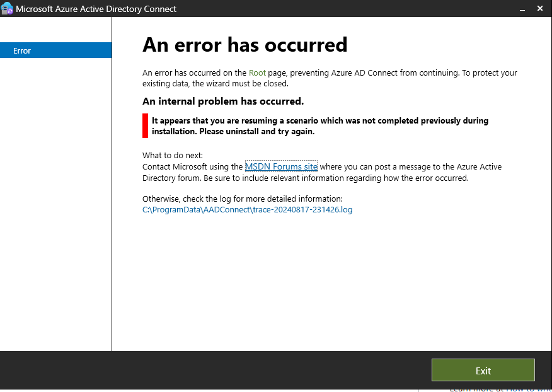Minimize the Azure AD Connect window
Screen dimensions: 552x392
[522, 9]
